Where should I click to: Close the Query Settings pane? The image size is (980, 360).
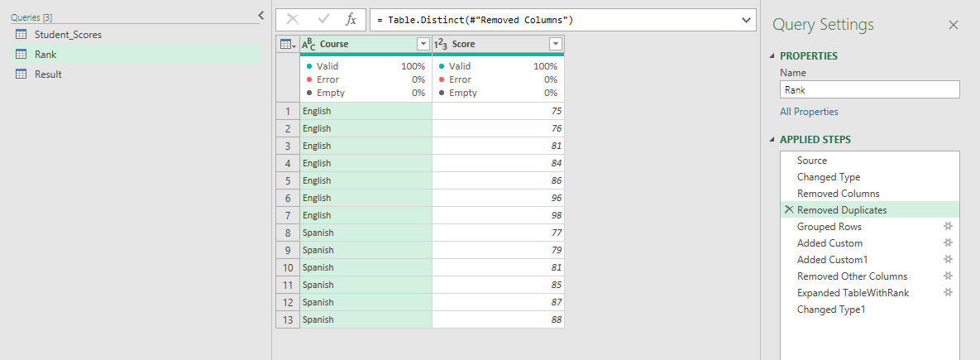click(x=953, y=26)
